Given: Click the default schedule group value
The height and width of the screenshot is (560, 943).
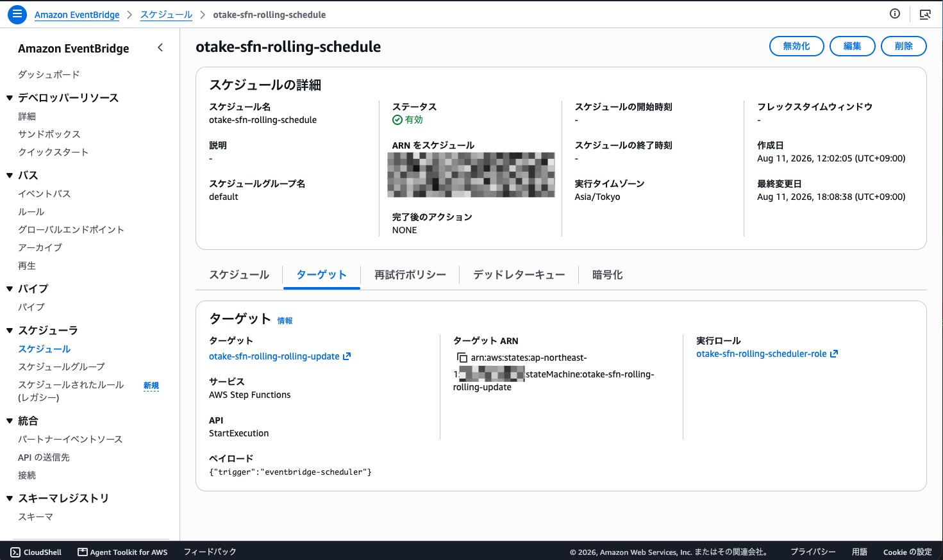Looking at the screenshot, I should [x=224, y=197].
